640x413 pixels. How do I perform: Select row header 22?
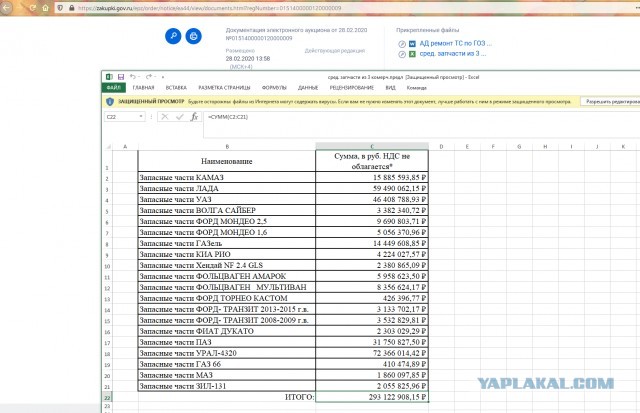tap(107, 397)
